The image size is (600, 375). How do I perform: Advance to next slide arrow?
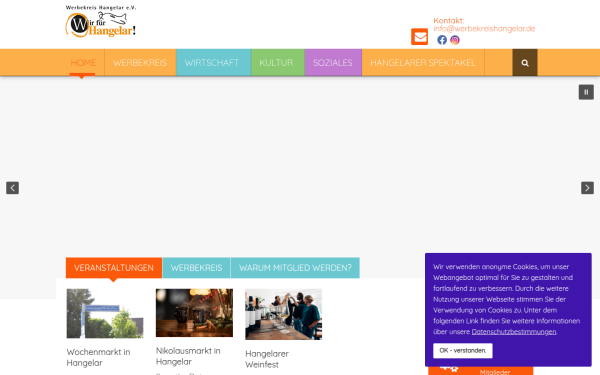pyautogui.click(x=587, y=188)
